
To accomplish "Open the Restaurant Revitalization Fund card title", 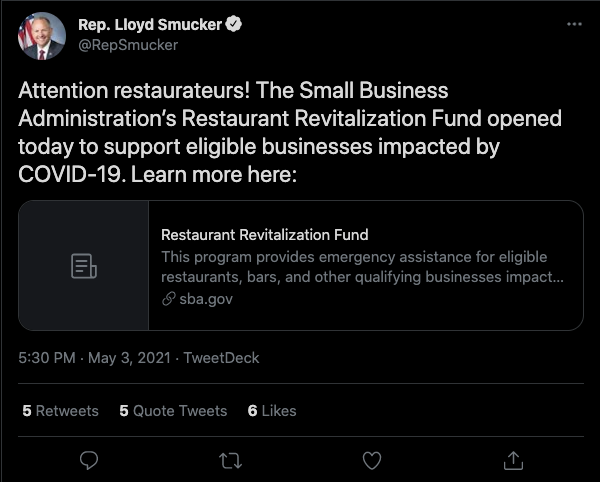I will click(x=264, y=234).
